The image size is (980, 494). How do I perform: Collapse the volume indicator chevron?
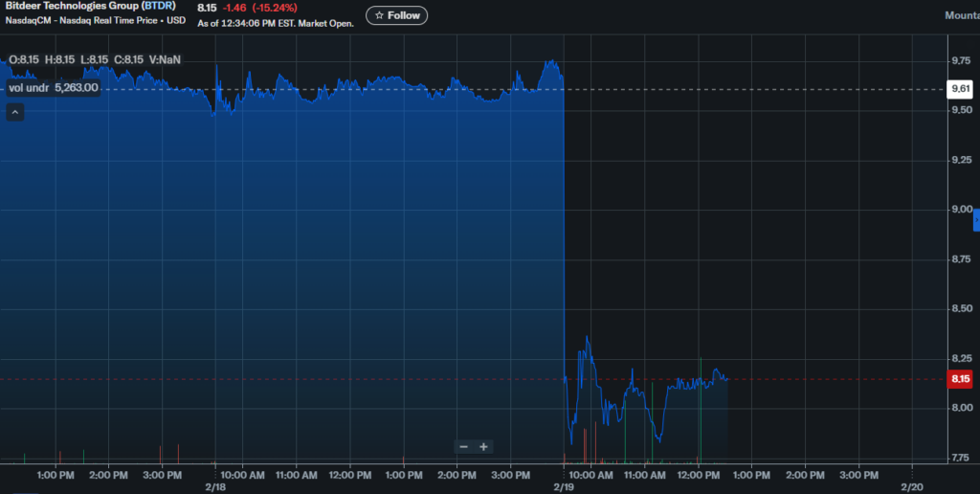pos(15,113)
